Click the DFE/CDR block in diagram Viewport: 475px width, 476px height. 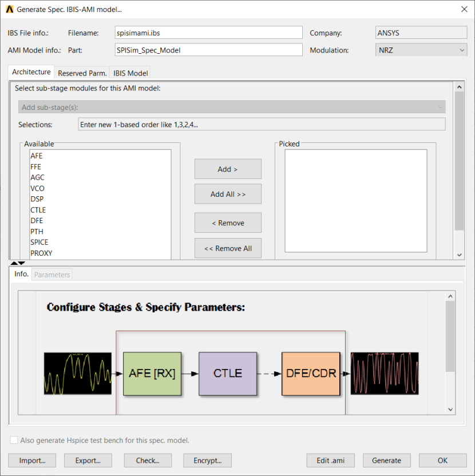pyautogui.click(x=311, y=374)
